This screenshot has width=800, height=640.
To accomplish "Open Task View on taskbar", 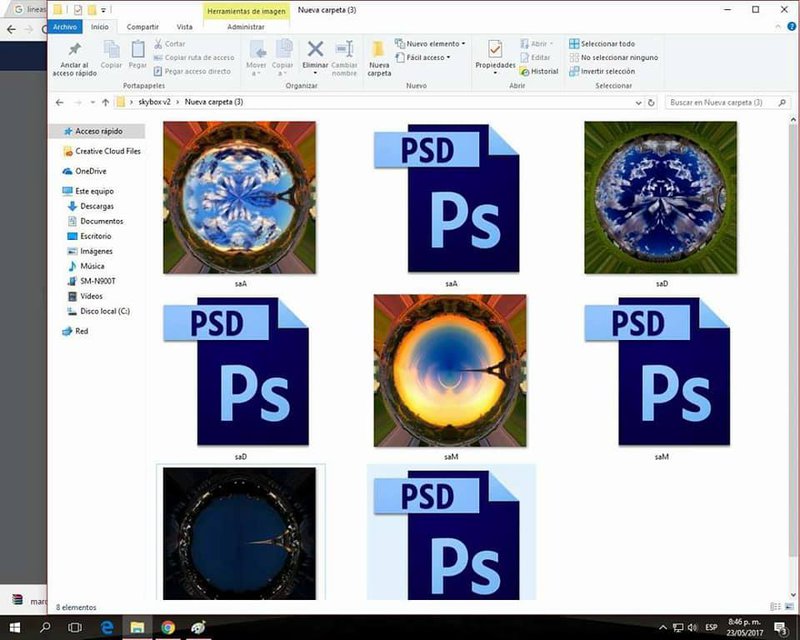I will pos(75,627).
